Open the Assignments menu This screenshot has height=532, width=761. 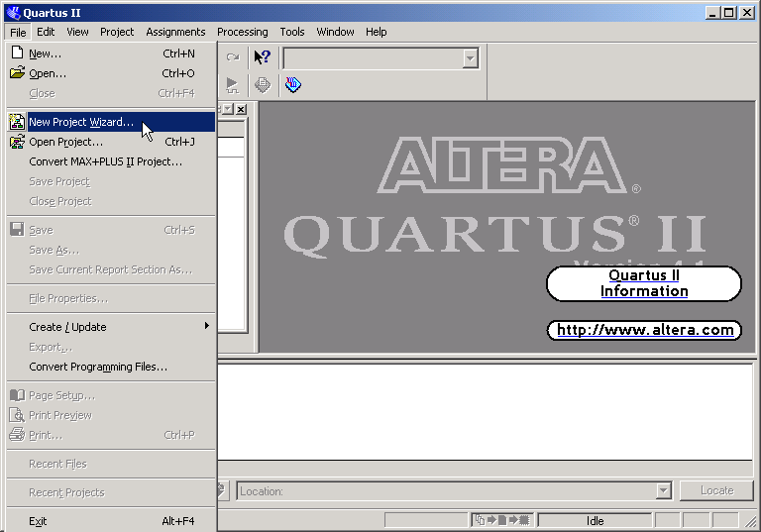(x=175, y=32)
